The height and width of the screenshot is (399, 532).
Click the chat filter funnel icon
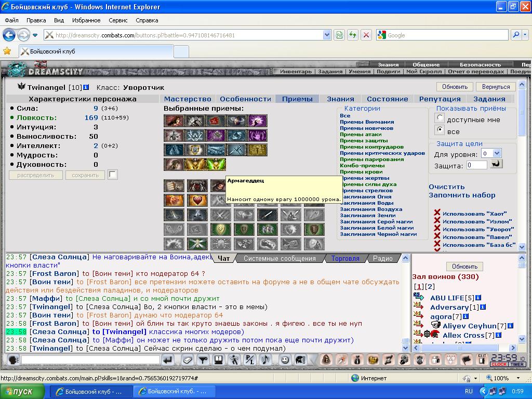[x=203, y=360]
